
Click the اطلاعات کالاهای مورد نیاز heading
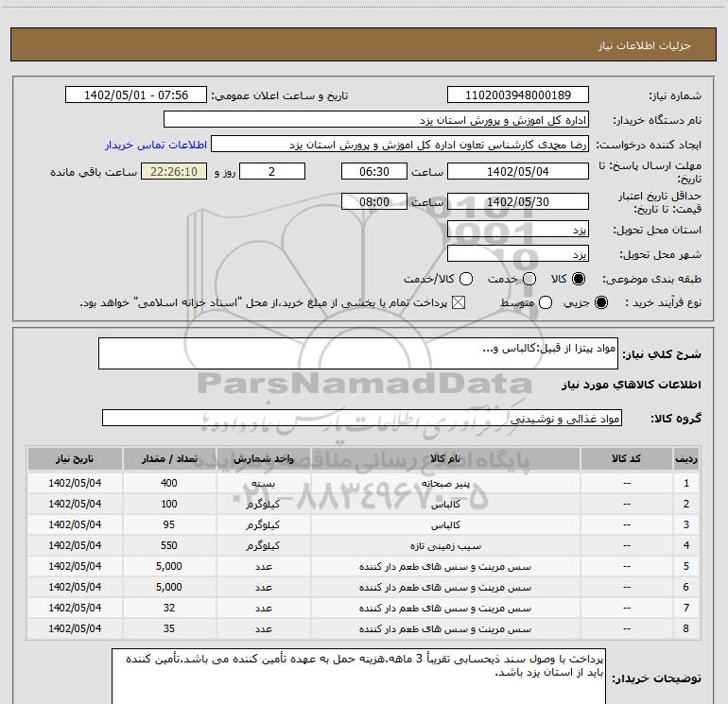point(632,385)
